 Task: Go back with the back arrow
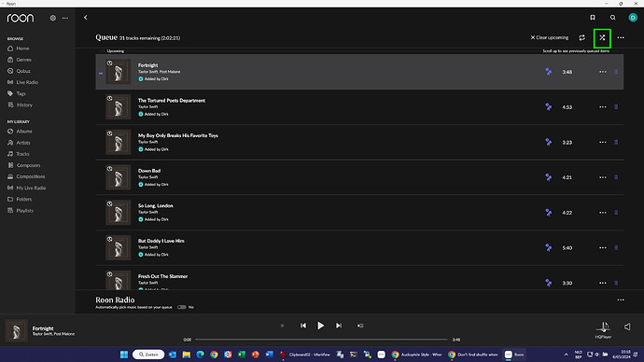pos(86,18)
